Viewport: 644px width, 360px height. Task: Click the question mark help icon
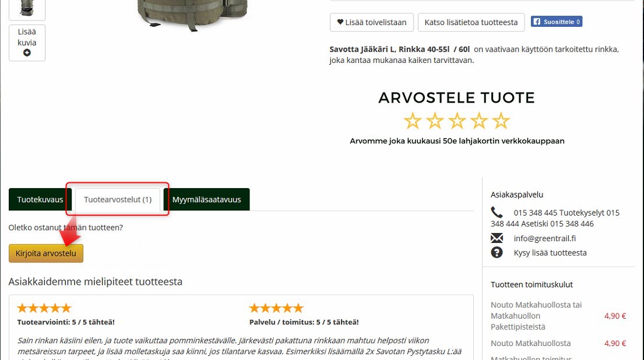[497, 252]
